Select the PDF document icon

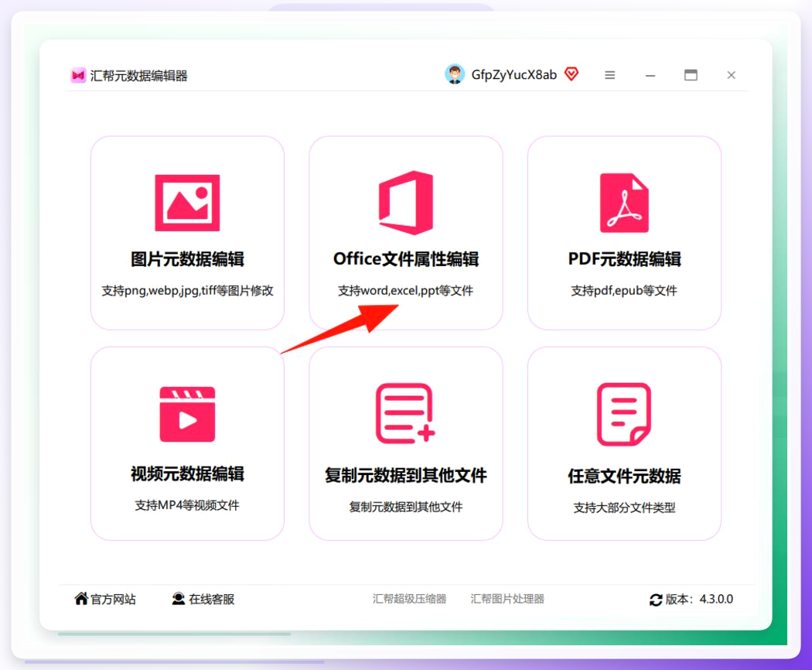[x=624, y=203]
